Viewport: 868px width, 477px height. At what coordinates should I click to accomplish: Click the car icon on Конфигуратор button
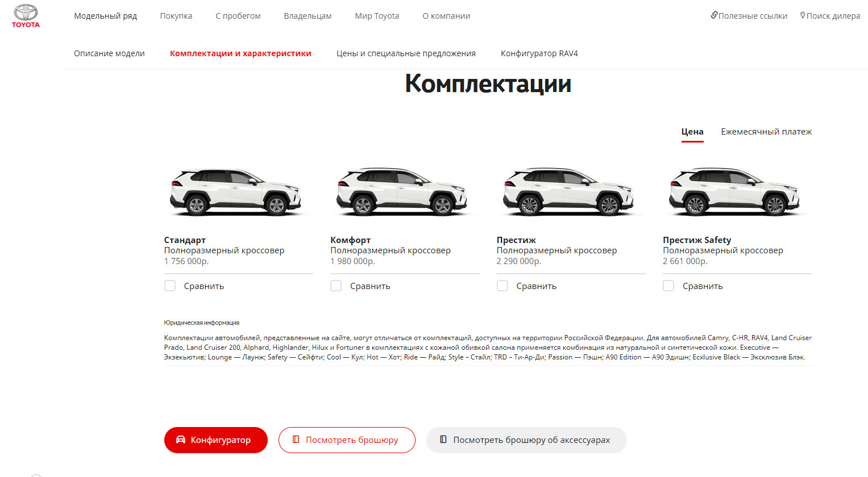pos(181,440)
